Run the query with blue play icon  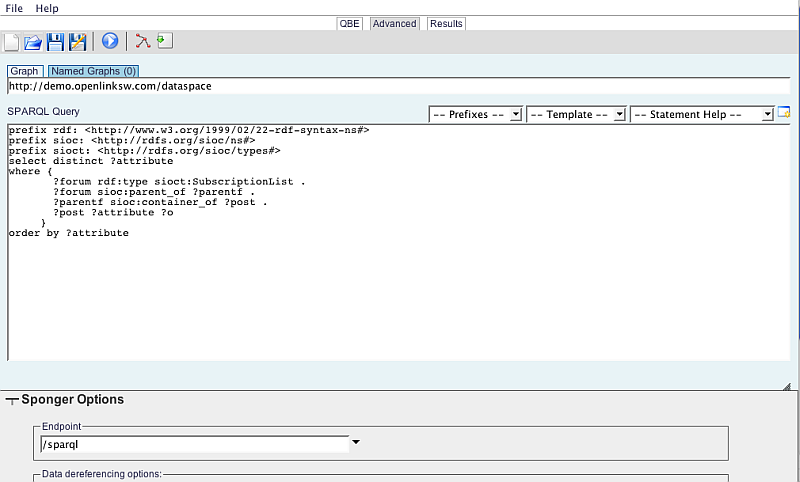coord(110,41)
